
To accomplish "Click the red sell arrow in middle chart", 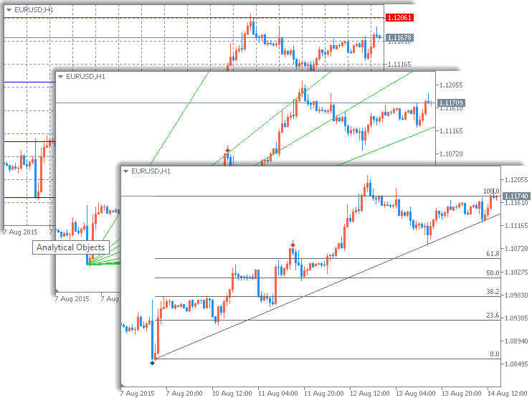I will (228, 150).
